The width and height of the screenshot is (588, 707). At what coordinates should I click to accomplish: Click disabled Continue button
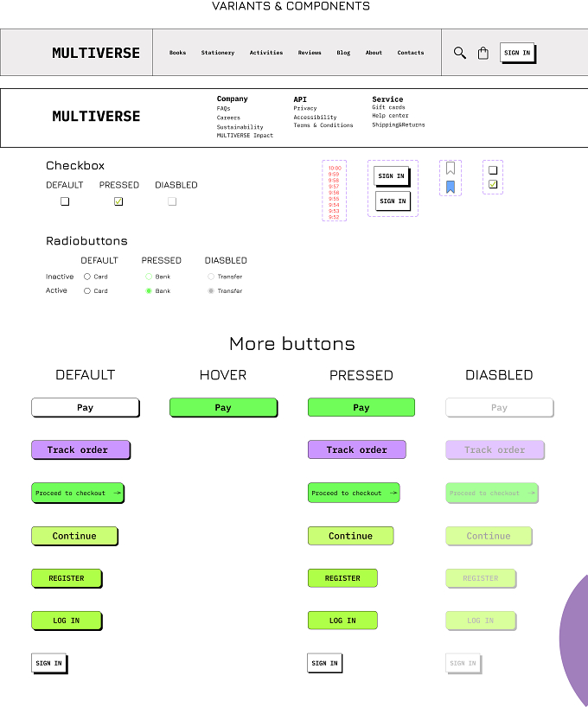tap(489, 536)
